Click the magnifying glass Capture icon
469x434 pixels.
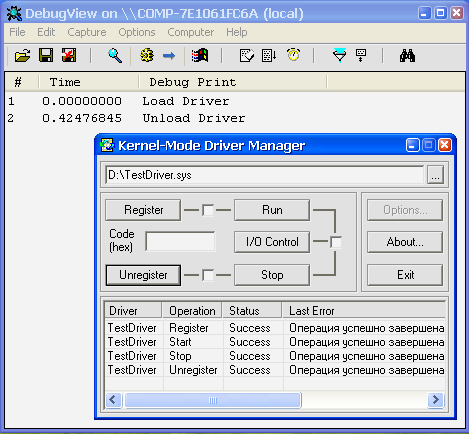[x=115, y=56]
